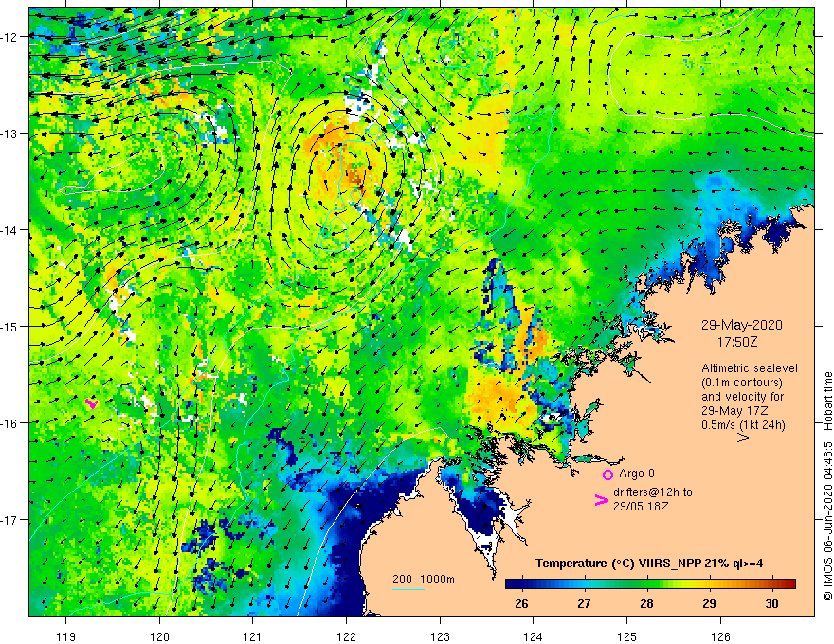
Task: Click the longitude axis label 124
Action: [534, 636]
